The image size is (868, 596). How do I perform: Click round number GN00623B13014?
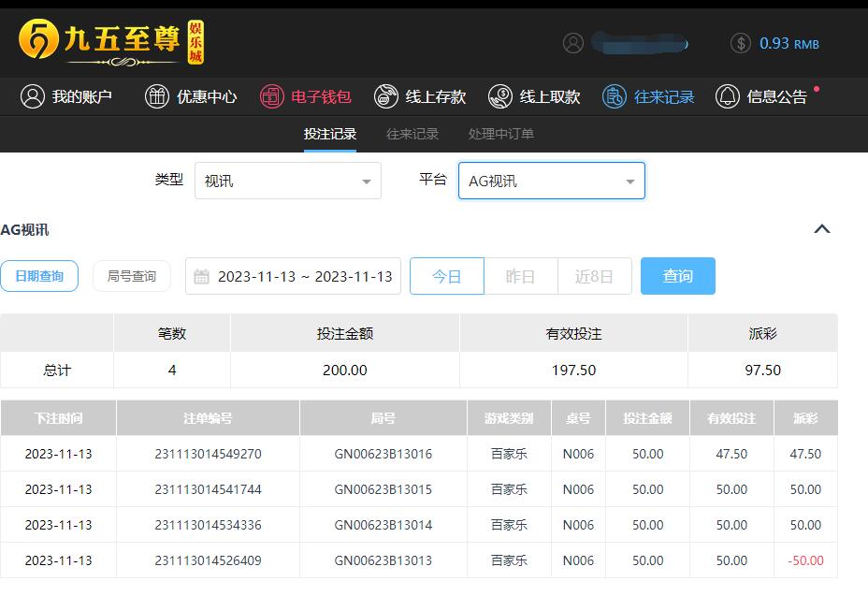click(x=383, y=525)
